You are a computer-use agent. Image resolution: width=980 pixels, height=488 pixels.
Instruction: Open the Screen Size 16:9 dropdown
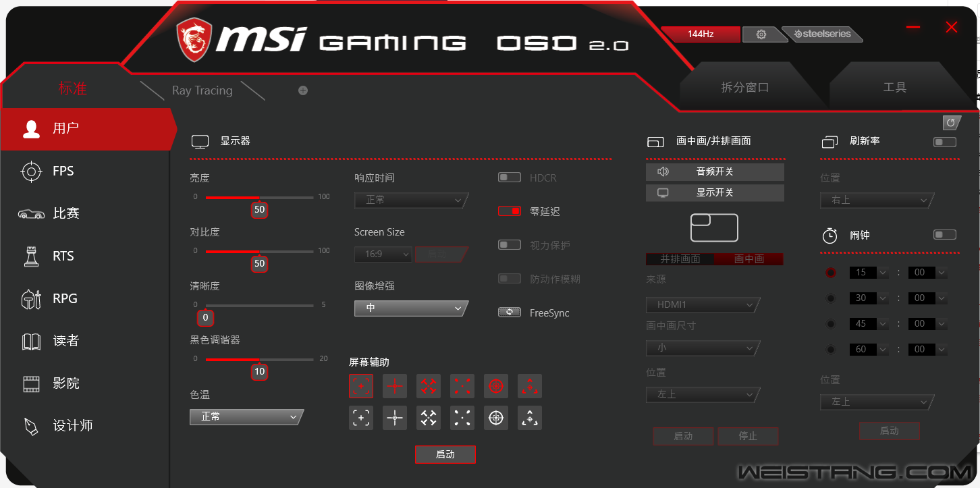[383, 254]
